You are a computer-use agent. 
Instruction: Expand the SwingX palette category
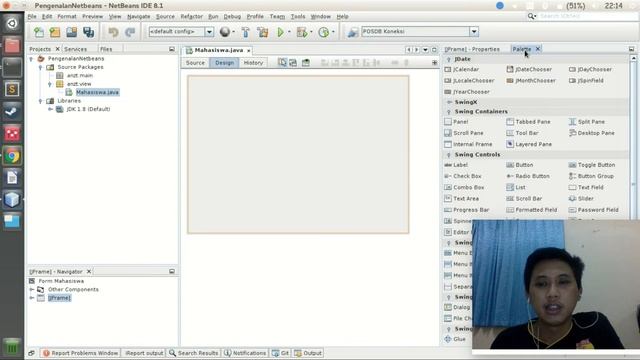449,102
